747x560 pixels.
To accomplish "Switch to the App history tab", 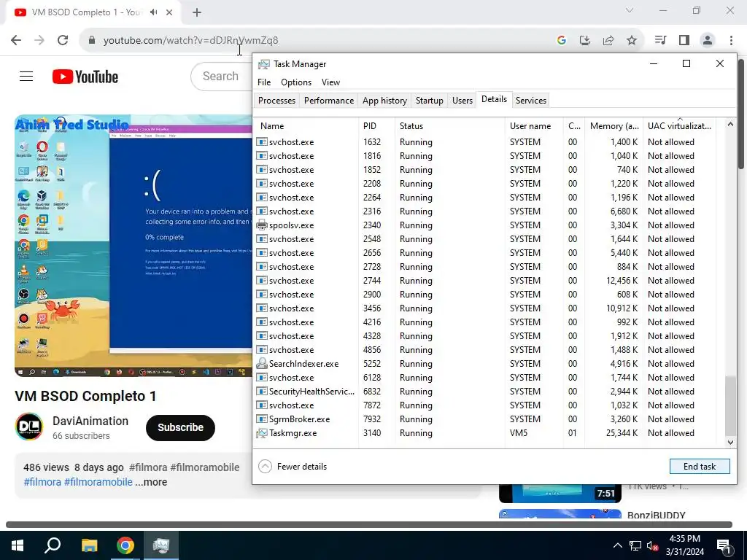I will (x=384, y=101).
